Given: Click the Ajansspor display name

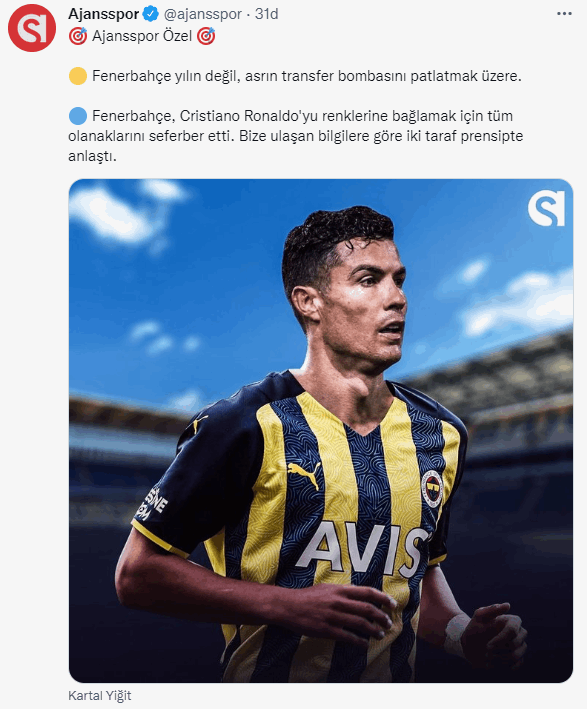Looking at the screenshot, I should point(104,14).
